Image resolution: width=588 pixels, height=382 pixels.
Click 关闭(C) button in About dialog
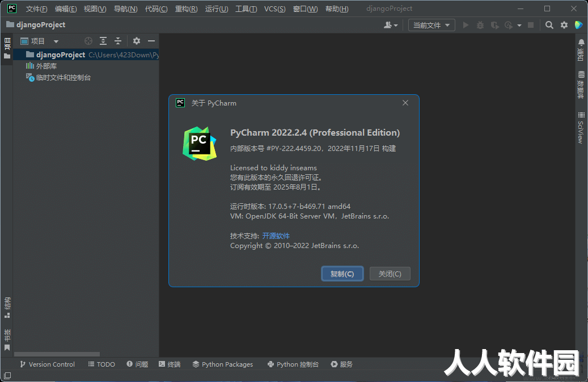[x=390, y=274]
